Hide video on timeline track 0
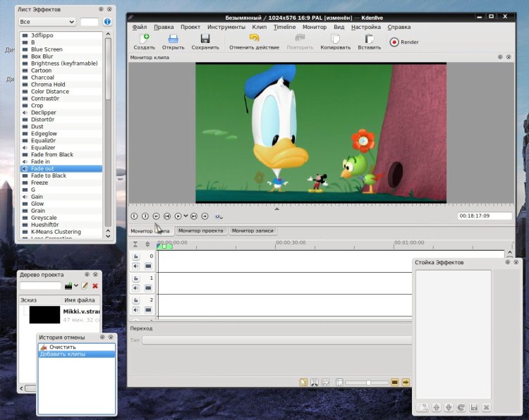Viewport: 529px width, 420px height. (x=148, y=266)
